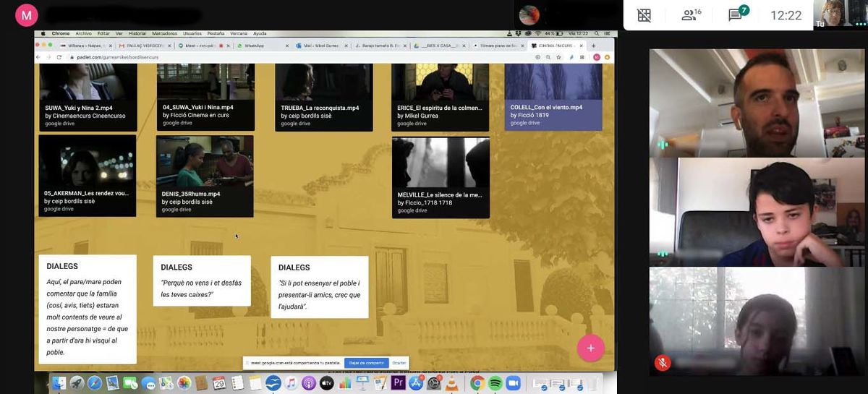This screenshot has width=868, height=394.
Task: Open Podcasts app in the dock
Action: [x=309, y=382]
